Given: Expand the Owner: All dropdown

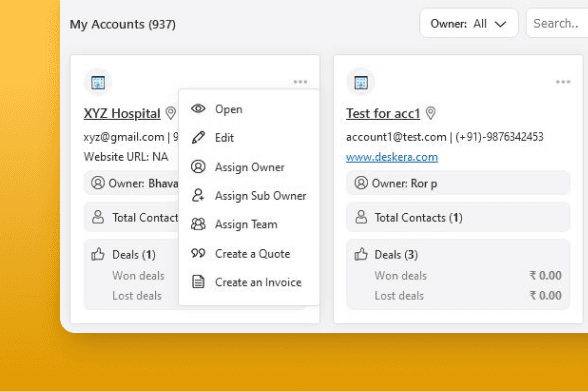Looking at the screenshot, I should pyautogui.click(x=469, y=24).
